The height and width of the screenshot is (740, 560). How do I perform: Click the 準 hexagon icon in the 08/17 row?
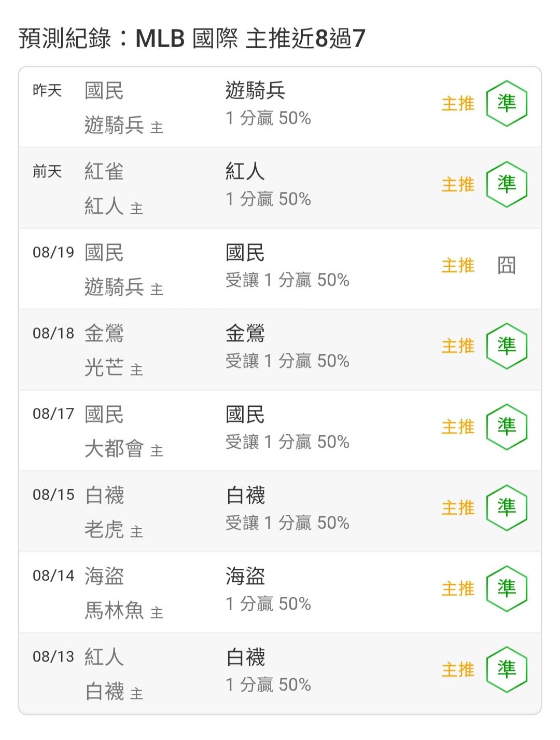pyautogui.click(x=507, y=427)
